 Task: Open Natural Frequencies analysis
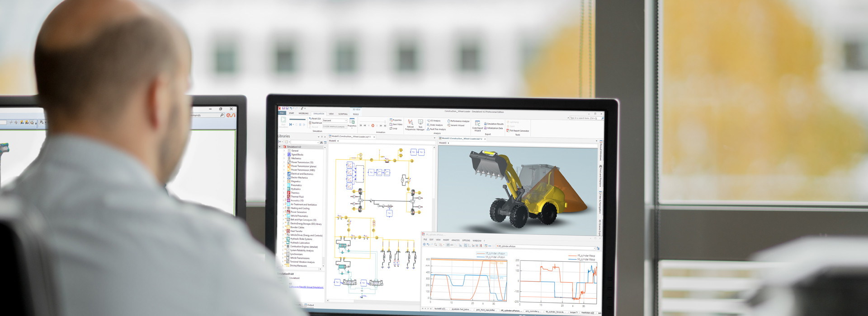pos(410,125)
